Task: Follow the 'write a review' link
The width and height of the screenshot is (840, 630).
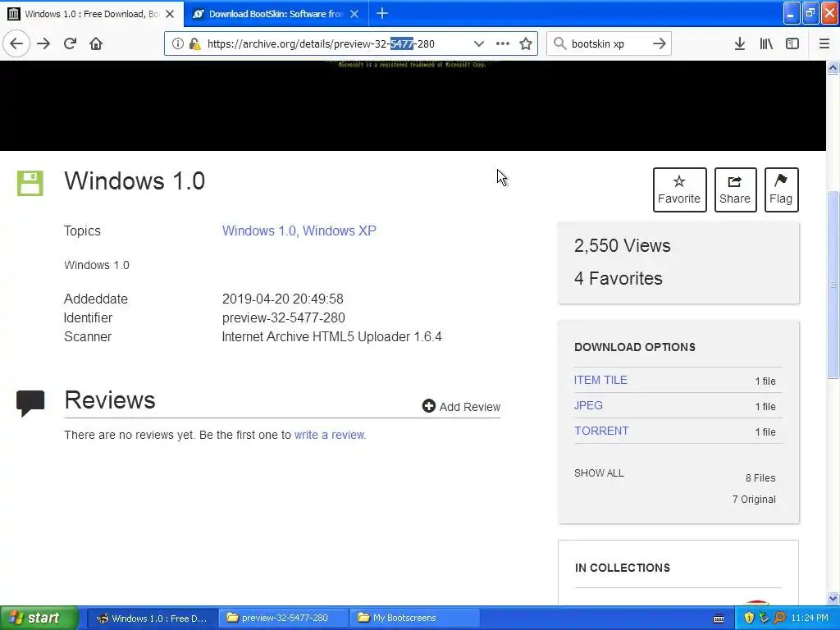Action: click(330, 435)
